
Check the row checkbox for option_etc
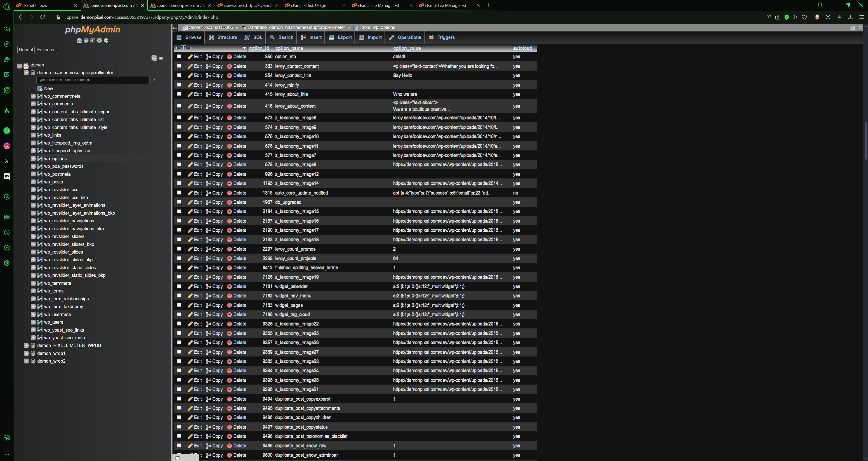pos(179,57)
